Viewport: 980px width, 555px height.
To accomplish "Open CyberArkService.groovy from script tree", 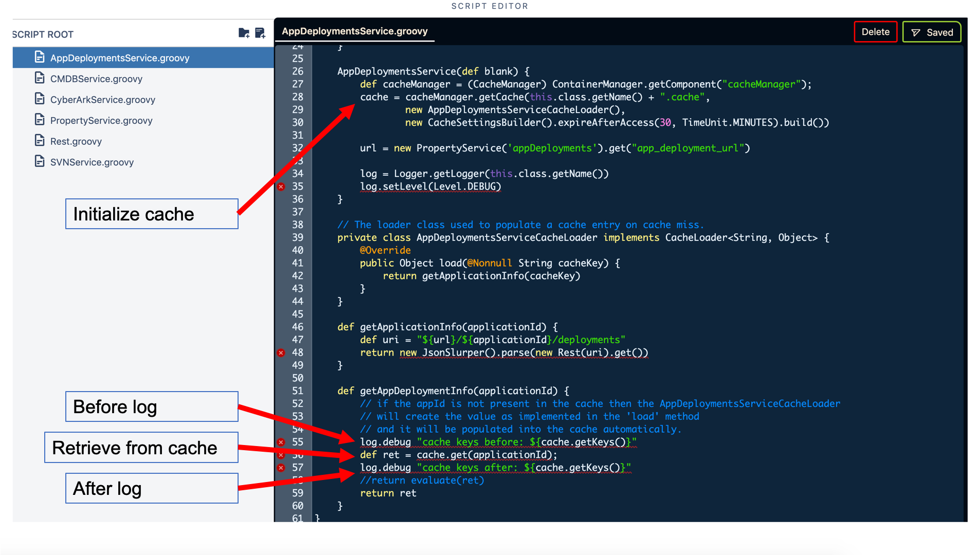I will [102, 100].
